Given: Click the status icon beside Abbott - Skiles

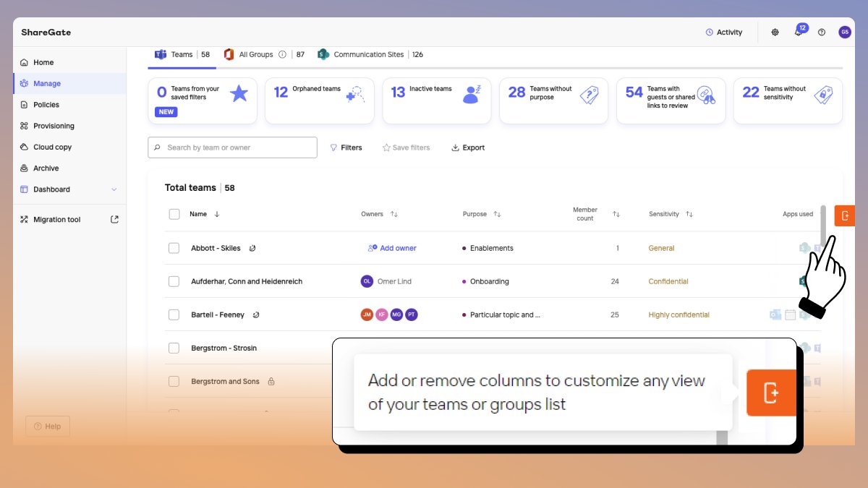Looking at the screenshot, I should click(252, 248).
